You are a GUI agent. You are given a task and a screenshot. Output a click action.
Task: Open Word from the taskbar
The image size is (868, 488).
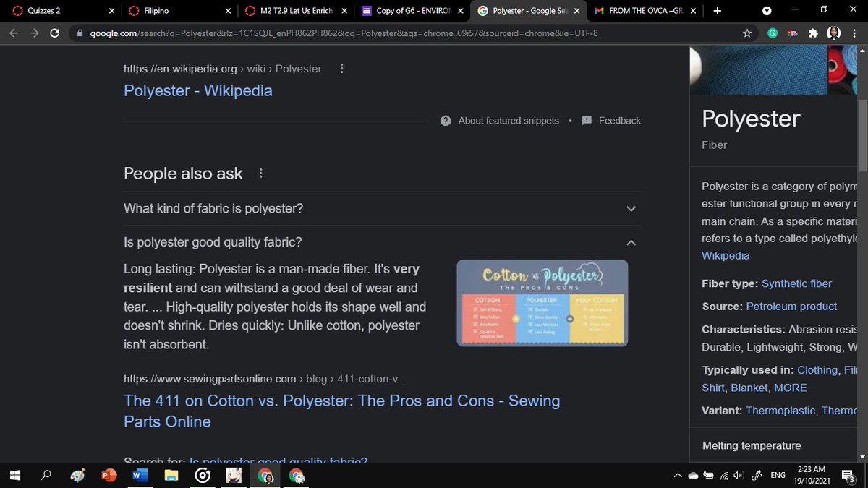[x=140, y=476]
